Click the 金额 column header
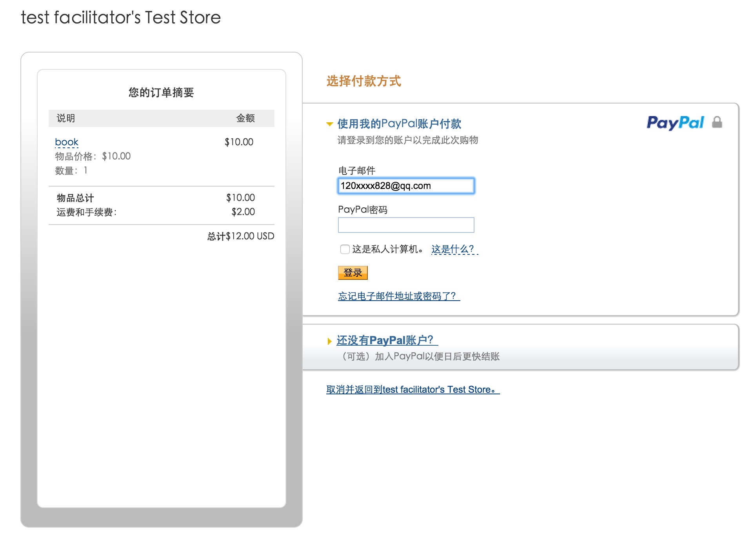 pyautogui.click(x=245, y=118)
